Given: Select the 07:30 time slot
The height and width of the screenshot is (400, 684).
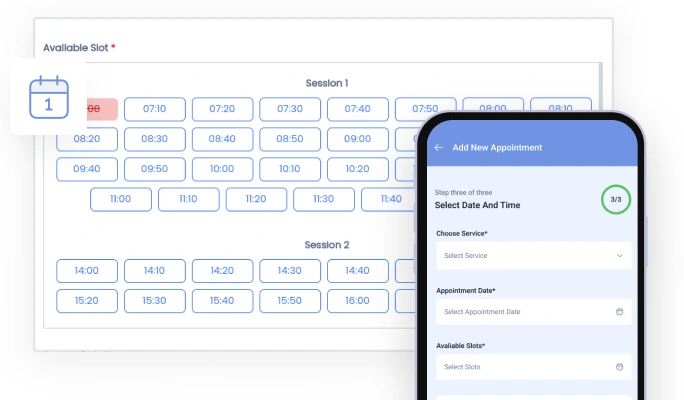Looking at the screenshot, I should pos(290,109).
